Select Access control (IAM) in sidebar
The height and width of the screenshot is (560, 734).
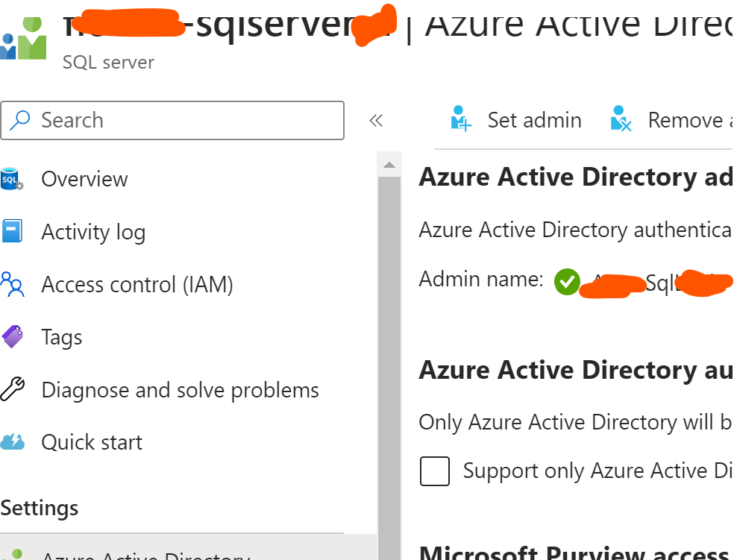(x=137, y=285)
